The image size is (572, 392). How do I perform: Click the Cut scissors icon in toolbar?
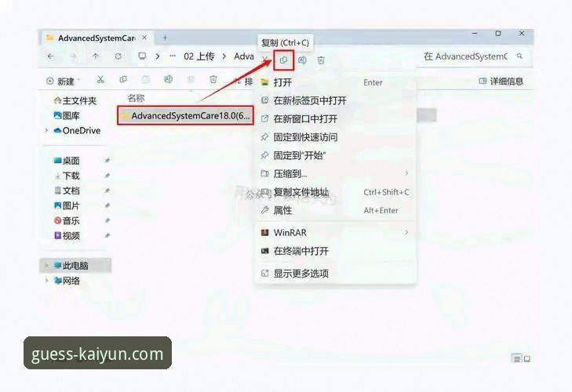100,79
